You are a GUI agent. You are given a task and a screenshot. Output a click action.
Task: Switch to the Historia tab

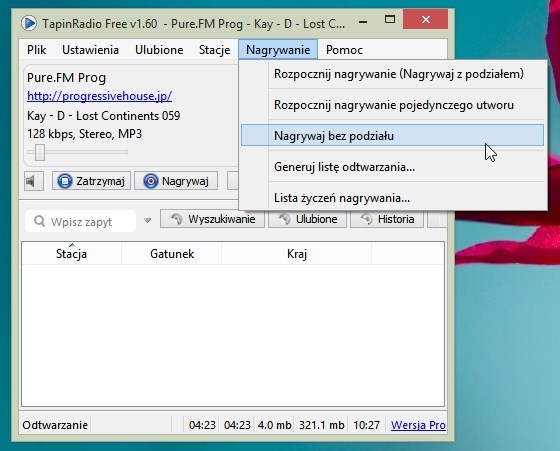click(387, 219)
